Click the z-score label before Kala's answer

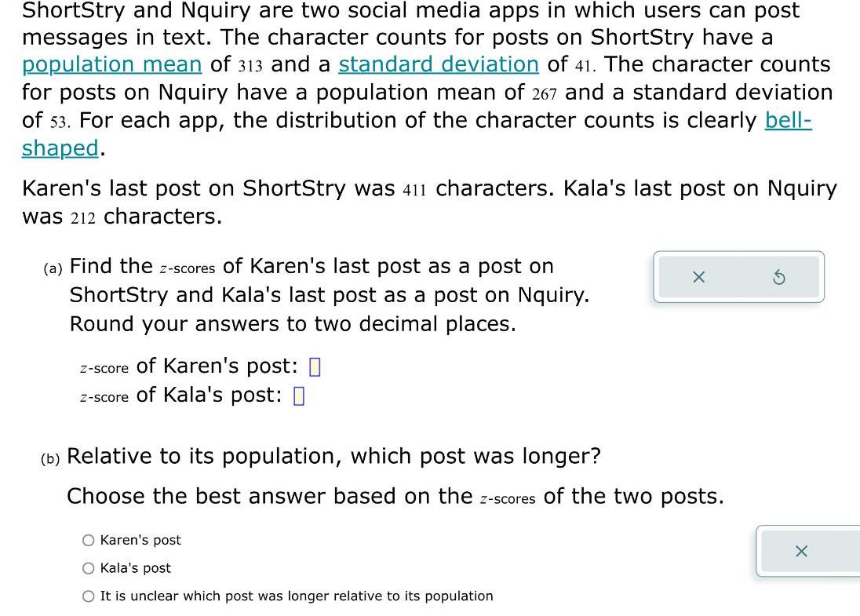tap(103, 396)
